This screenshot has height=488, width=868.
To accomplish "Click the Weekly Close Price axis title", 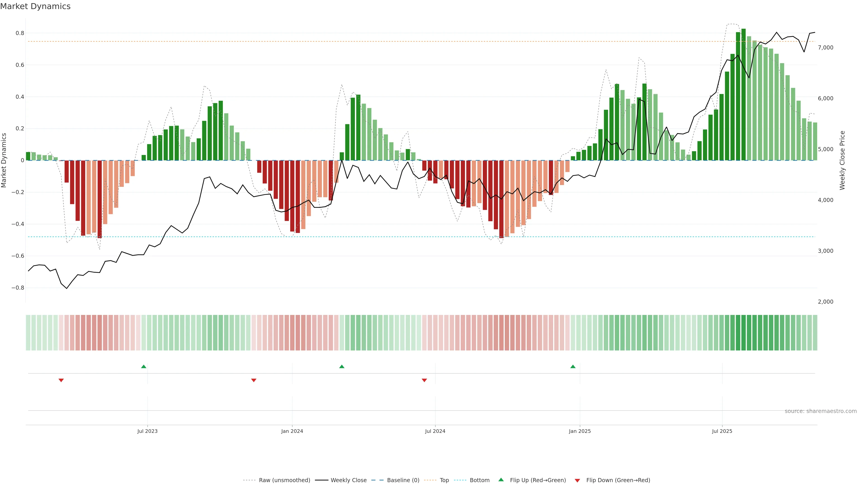I will pyautogui.click(x=842, y=160).
